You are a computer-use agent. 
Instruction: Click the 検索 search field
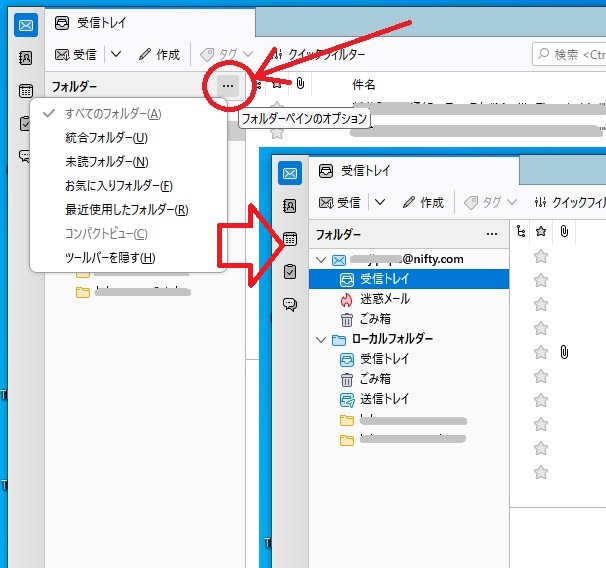click(x=570, y=54)
